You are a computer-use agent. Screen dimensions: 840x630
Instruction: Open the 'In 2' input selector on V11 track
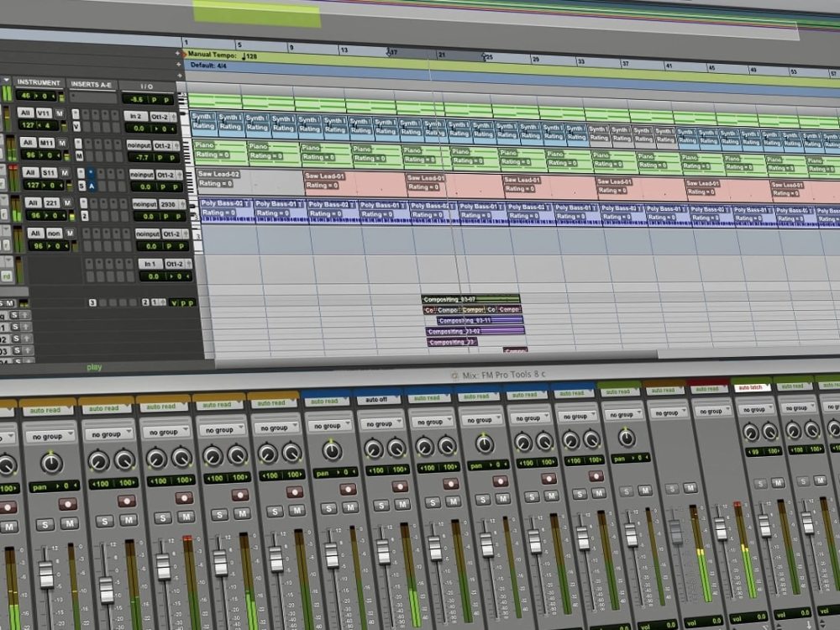[136, 116]
